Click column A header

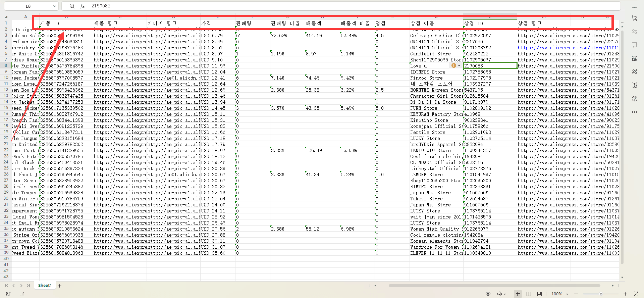point(25,17)
